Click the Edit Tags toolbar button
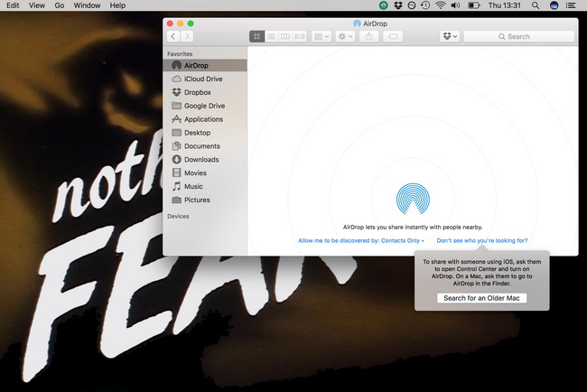This screenshot has width=587, height=392. (393, 36)
